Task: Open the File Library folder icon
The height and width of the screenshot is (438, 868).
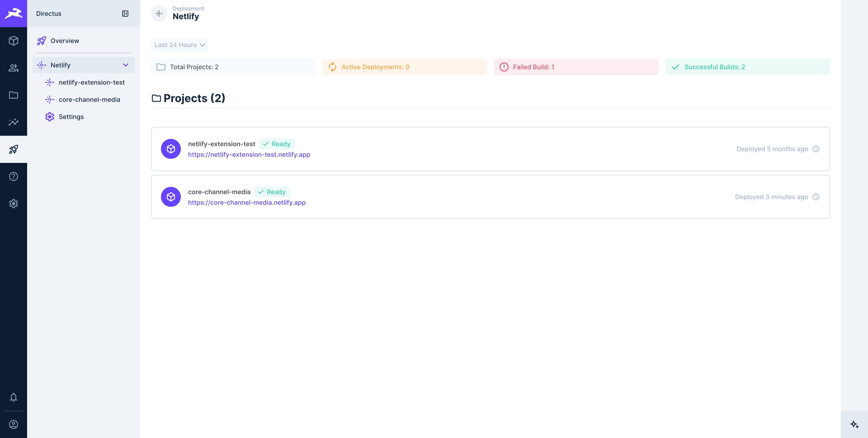Action: pyautogui.click(x=14, y=95)
